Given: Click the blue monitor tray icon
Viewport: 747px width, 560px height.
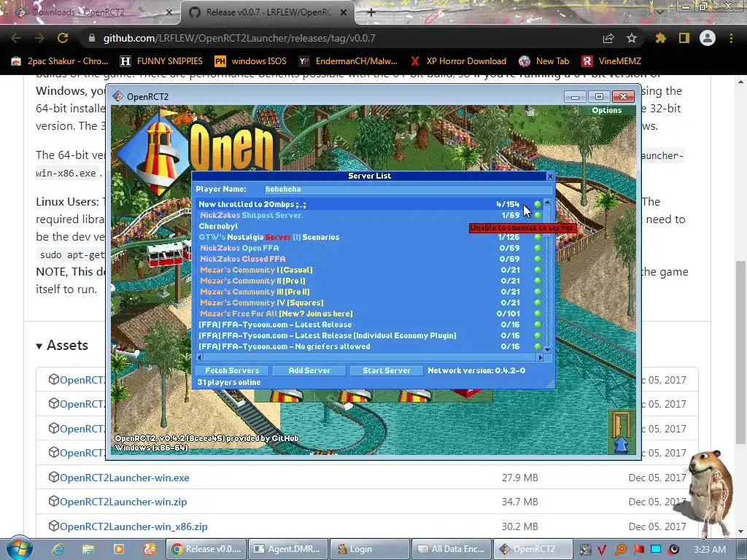Looking at the screenshot, I should [656, 550].
